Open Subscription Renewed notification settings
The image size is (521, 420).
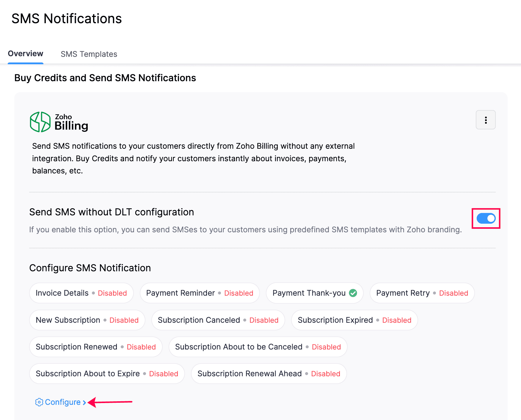(x=95, y=347)
